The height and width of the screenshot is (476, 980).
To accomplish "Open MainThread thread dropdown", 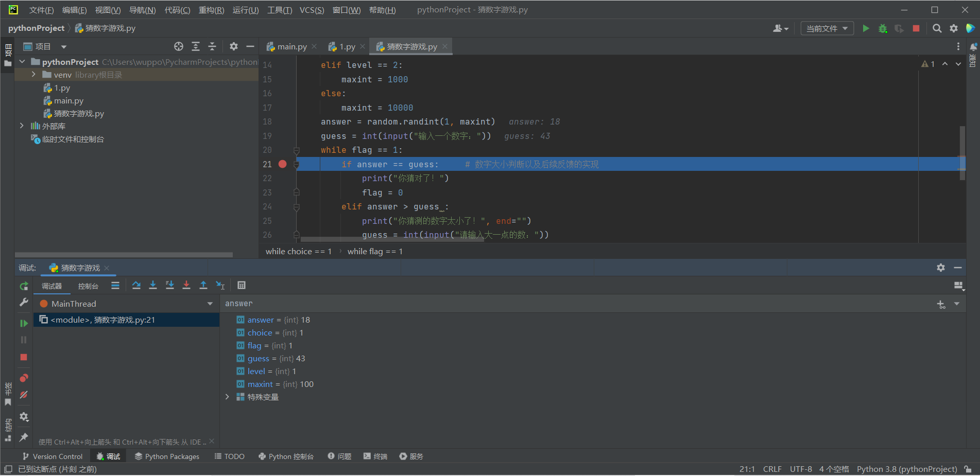I will 210,304.
